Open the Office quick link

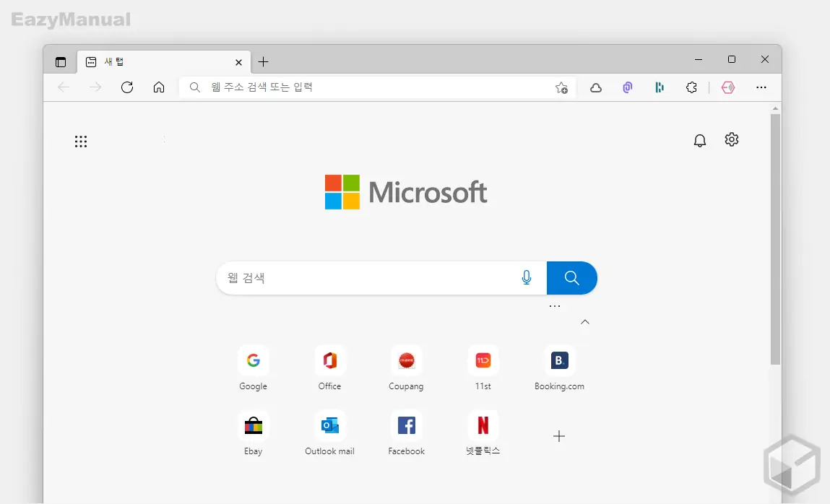point(330,368)
